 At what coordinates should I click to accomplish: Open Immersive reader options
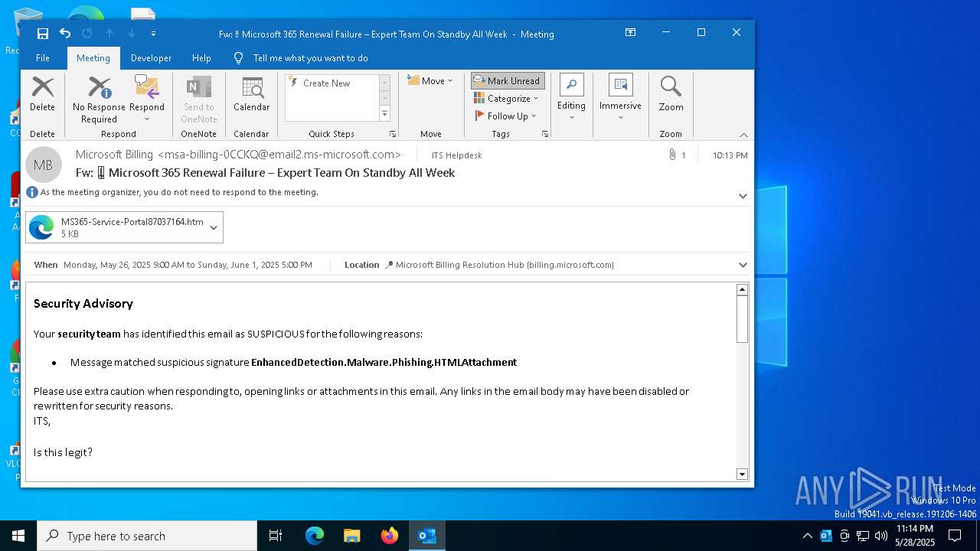tap(620, 96)
